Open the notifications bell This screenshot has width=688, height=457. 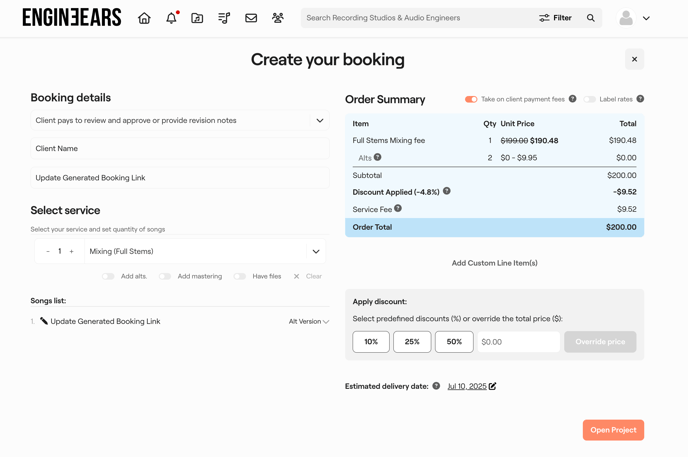(171, 18)
